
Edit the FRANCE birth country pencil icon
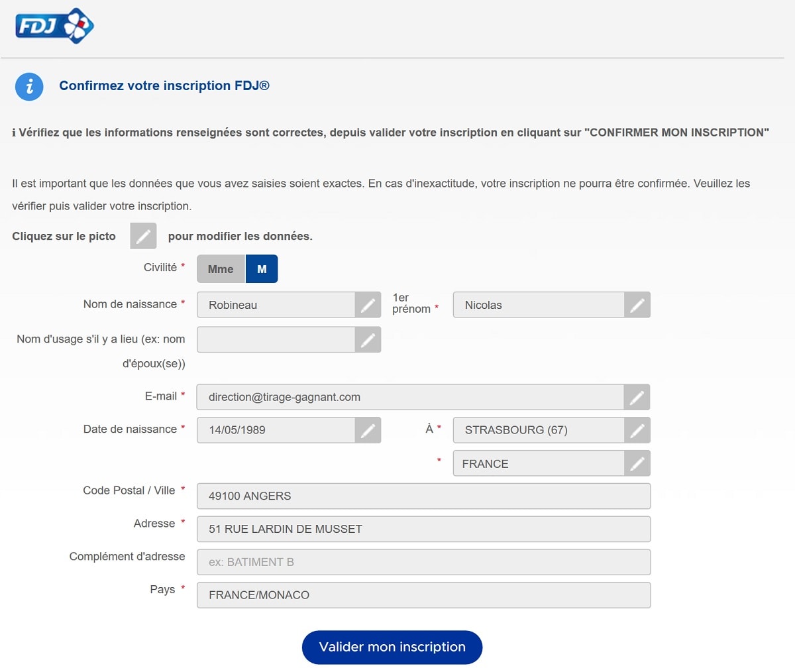[637, 463]
